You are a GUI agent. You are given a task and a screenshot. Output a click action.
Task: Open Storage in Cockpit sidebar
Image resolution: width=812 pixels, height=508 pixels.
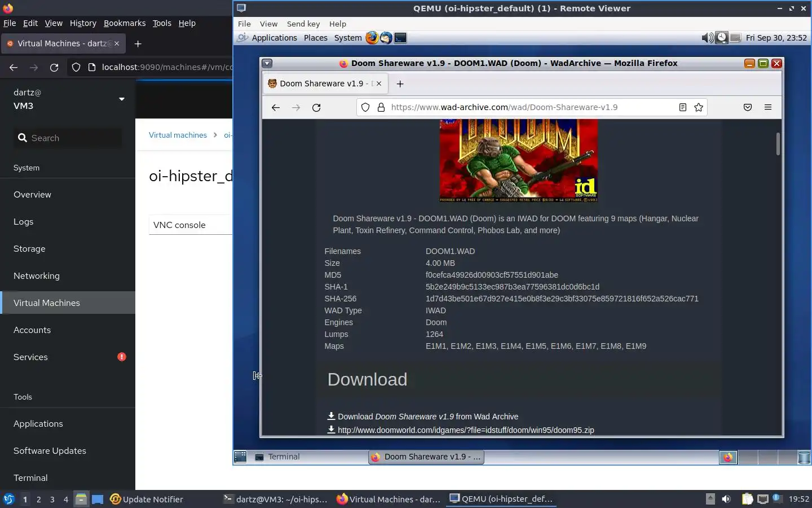click(68, 248)
